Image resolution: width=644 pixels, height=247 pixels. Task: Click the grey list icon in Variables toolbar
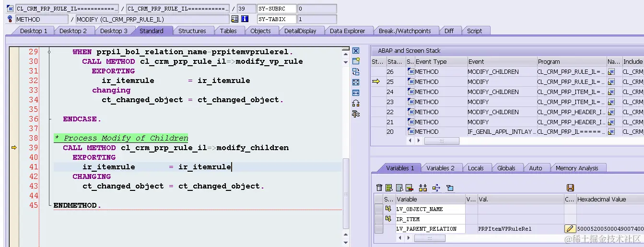tap(399, 188)
